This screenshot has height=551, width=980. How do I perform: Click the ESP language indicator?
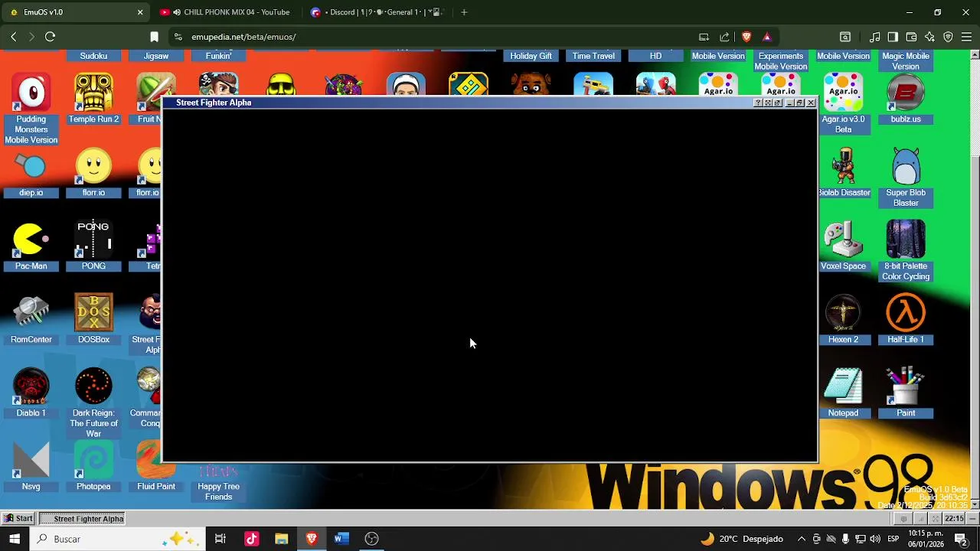[x=893, y=539]
